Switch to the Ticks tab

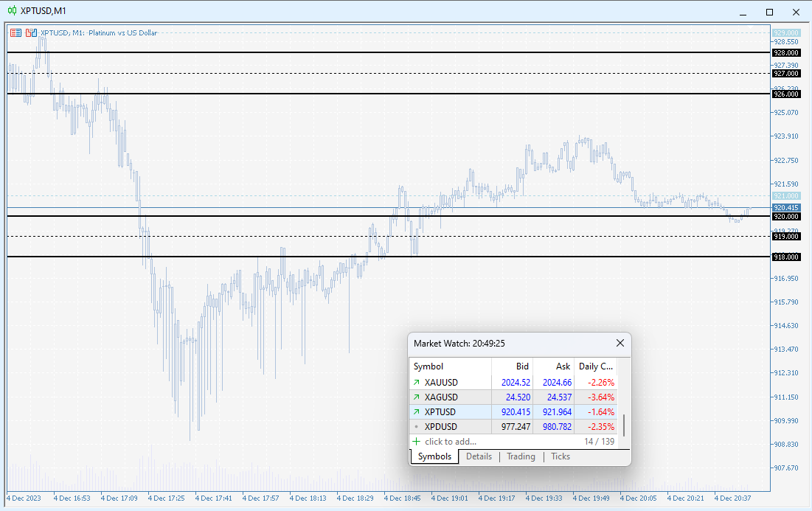[x=561, y=456]
